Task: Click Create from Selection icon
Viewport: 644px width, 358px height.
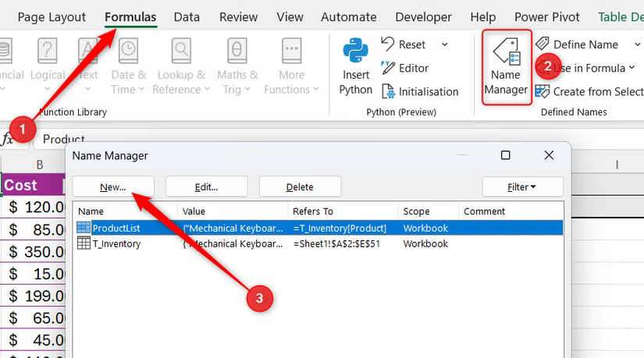Action: (543, 91)
